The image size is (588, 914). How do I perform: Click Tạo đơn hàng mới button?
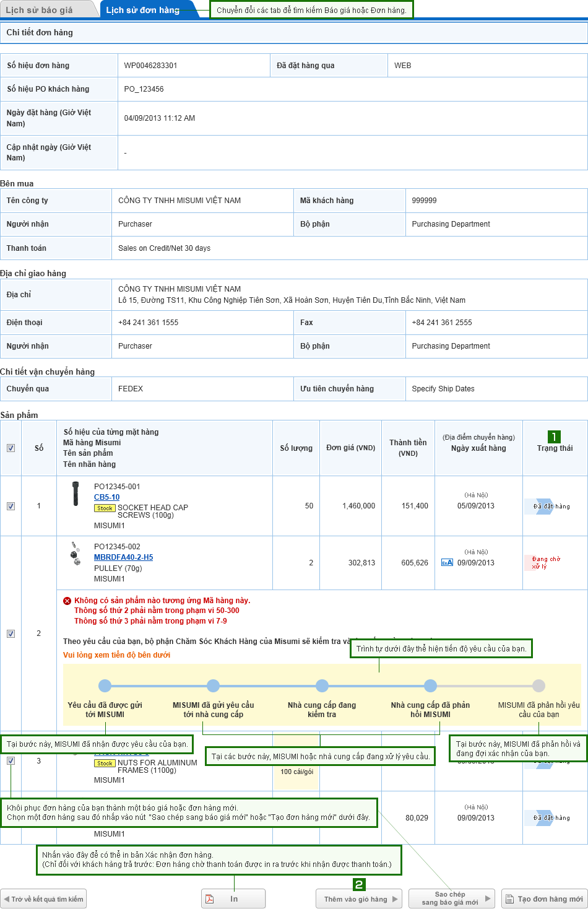[545, 899]
